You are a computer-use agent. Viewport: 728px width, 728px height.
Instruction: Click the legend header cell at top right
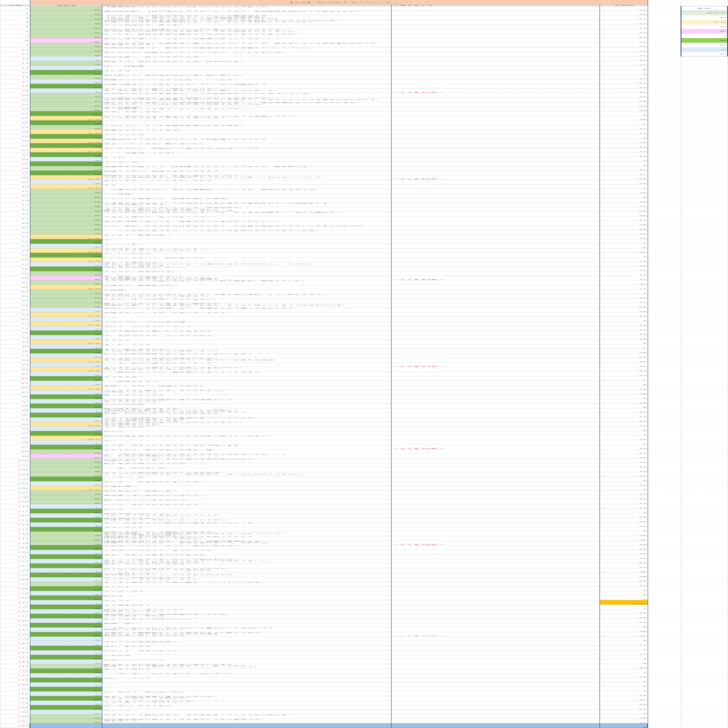tap(704, 8)
